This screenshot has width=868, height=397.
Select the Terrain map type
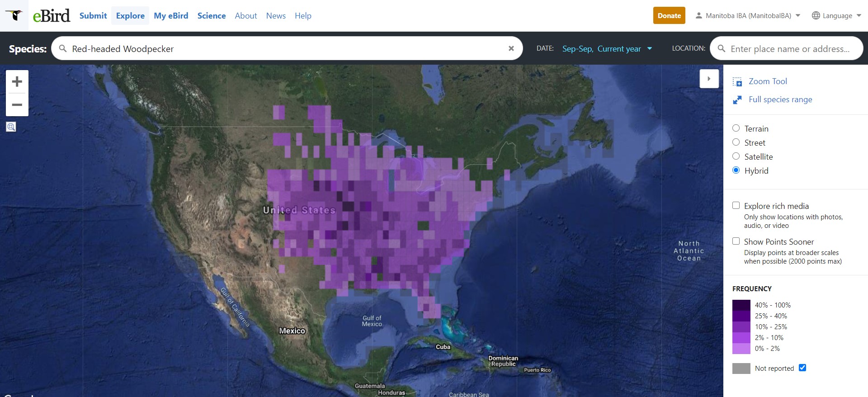coord(736,128)
